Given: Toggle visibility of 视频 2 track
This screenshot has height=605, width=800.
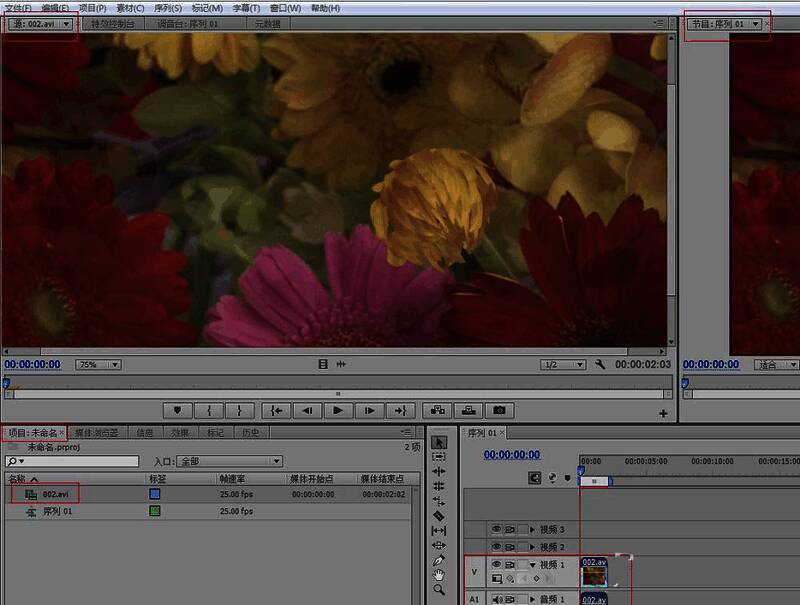Looking at the screenshot, I should click(x=496, y=547).
